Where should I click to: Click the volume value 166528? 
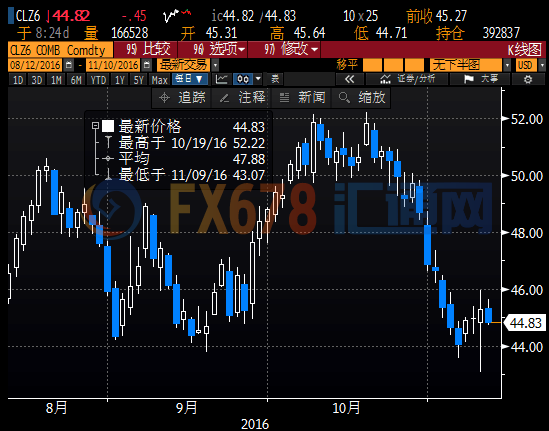(x=130, y=33)
